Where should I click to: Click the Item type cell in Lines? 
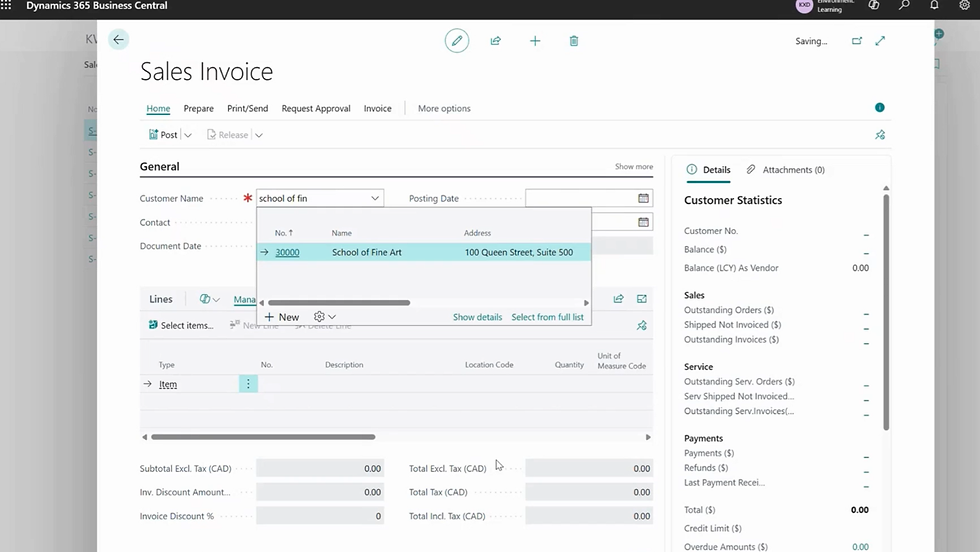[x=168, y=384]
